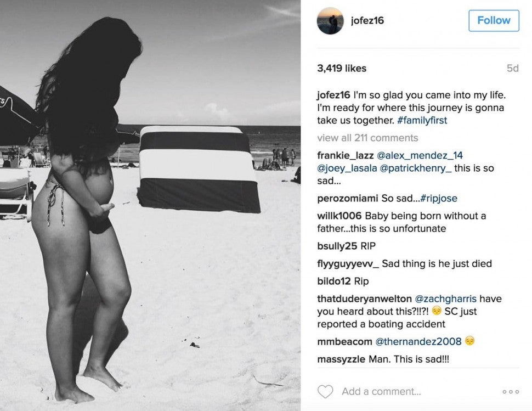The height and width of the screenshot is (411, 532).
Task: Click the Add a comment field
Action: [381, 392]
